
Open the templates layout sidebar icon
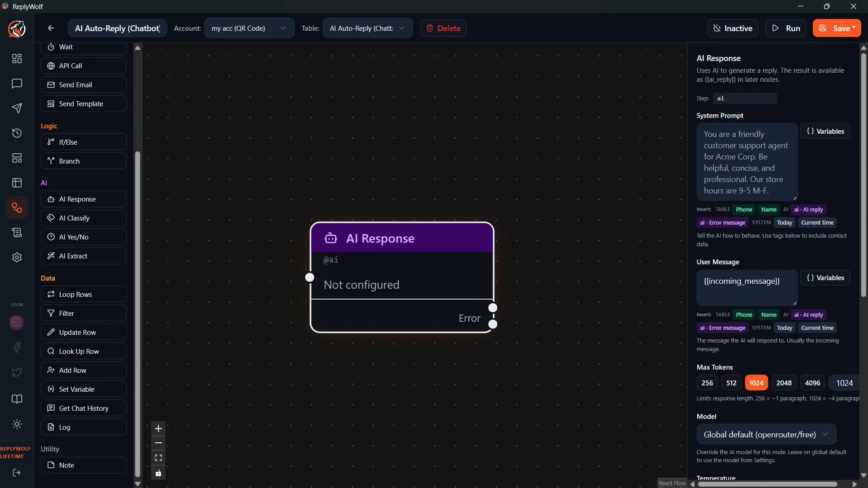(17, 158)
